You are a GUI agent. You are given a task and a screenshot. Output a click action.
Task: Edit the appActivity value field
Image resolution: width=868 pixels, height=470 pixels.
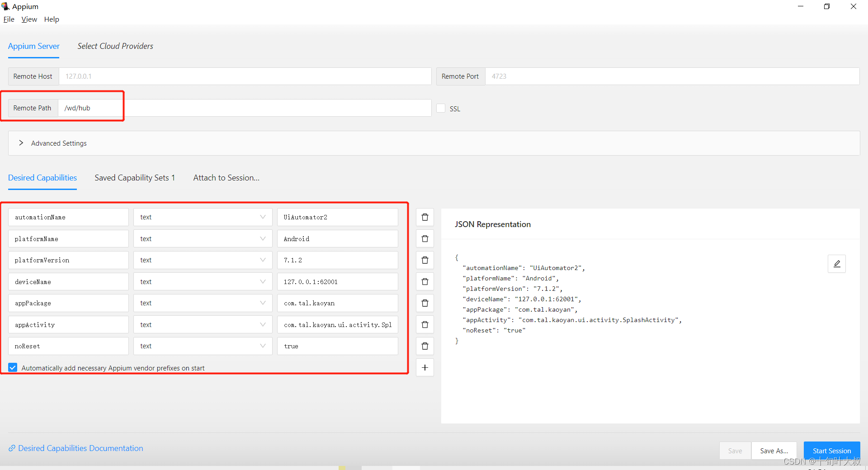click(337, 324)
